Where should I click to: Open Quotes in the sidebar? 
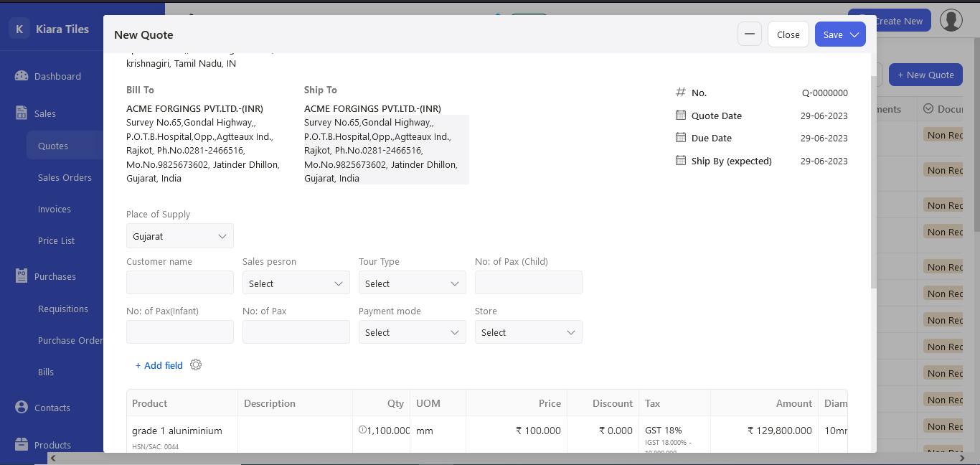pyautogui.click(x=65, y=146)
